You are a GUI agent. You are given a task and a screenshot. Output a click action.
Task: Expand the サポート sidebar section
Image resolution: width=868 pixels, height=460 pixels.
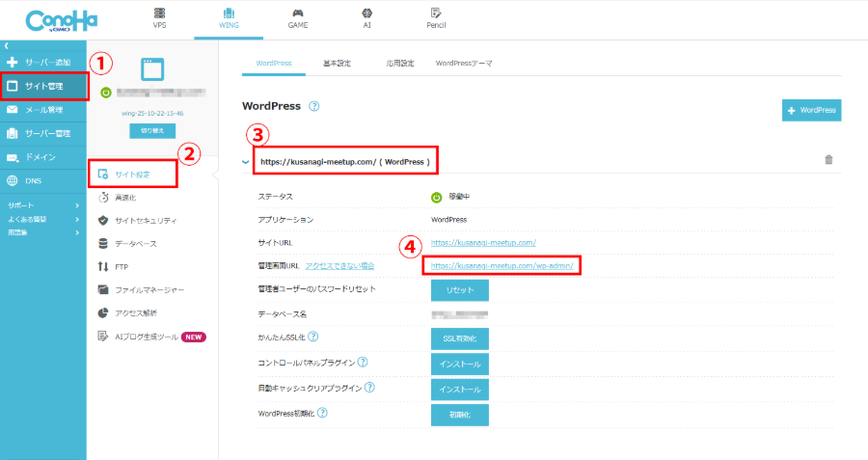pos(43,205)
